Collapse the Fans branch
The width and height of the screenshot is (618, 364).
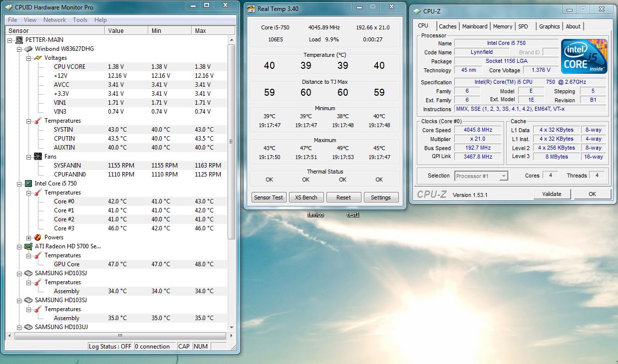(29, 157)
